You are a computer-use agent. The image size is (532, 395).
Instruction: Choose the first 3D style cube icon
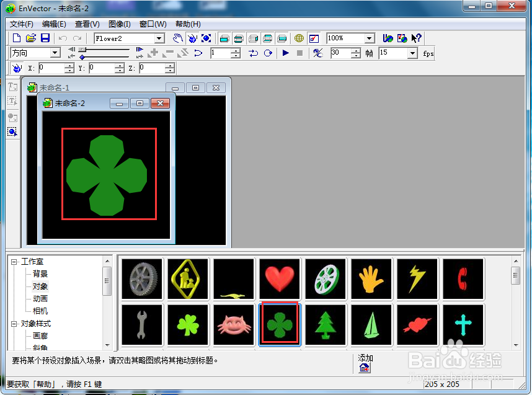tap(224, 38)
